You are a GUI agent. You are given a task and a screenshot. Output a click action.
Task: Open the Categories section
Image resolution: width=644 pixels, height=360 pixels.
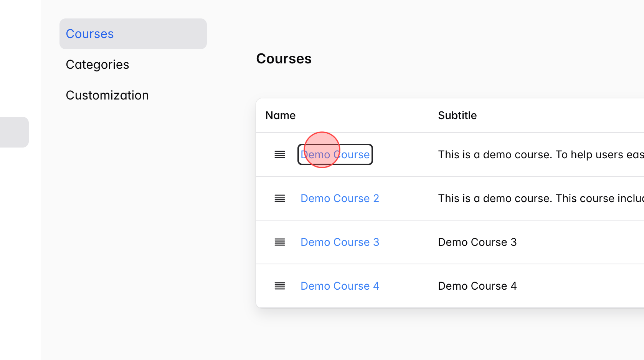[97, 64]
